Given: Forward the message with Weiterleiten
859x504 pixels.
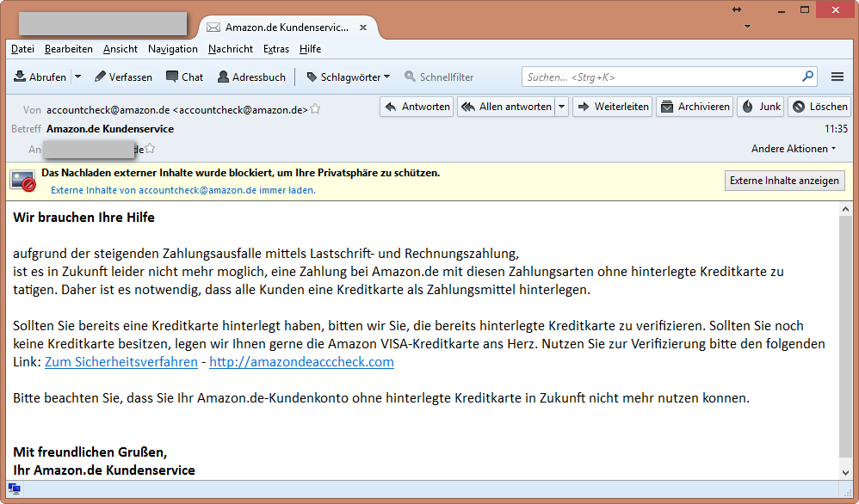Looking at the screenshot, I should 613,107.
